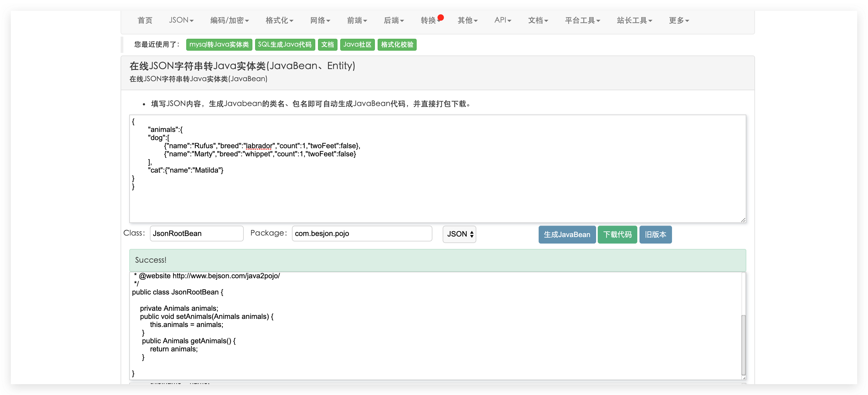Go to 首页 home link
Screen dimensions: 868x395
coord(145,20)
